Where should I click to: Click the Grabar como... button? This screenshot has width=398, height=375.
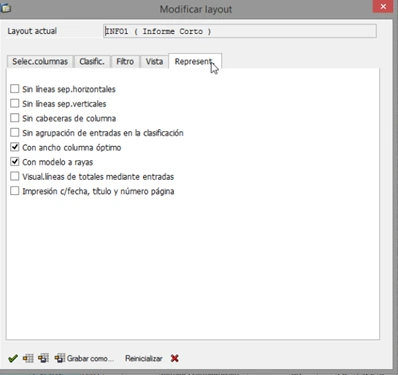click(84, 358)
